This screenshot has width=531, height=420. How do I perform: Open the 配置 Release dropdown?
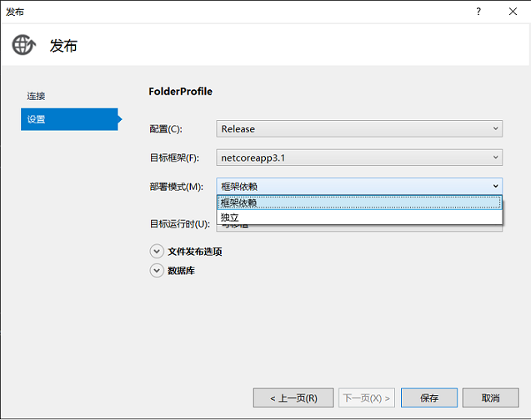359,128
